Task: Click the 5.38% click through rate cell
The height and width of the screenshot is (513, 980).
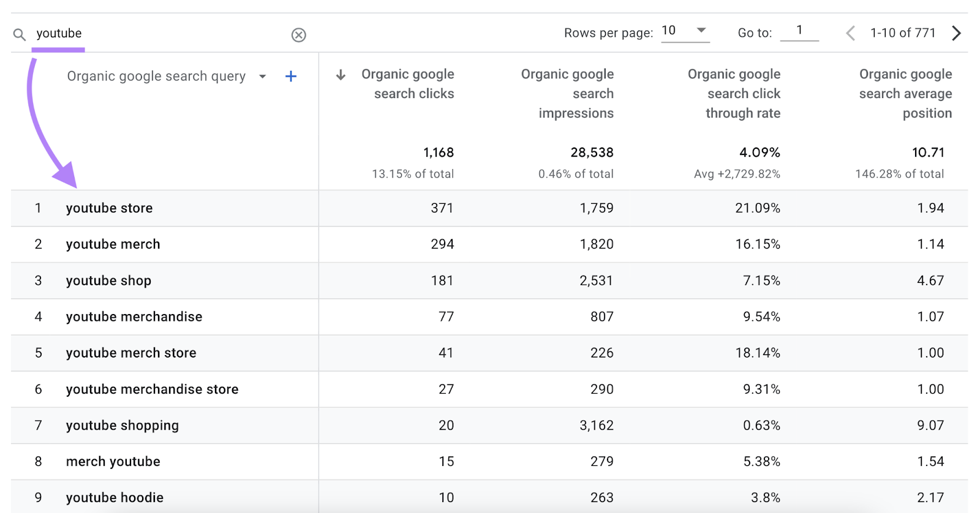Action: 761,461
